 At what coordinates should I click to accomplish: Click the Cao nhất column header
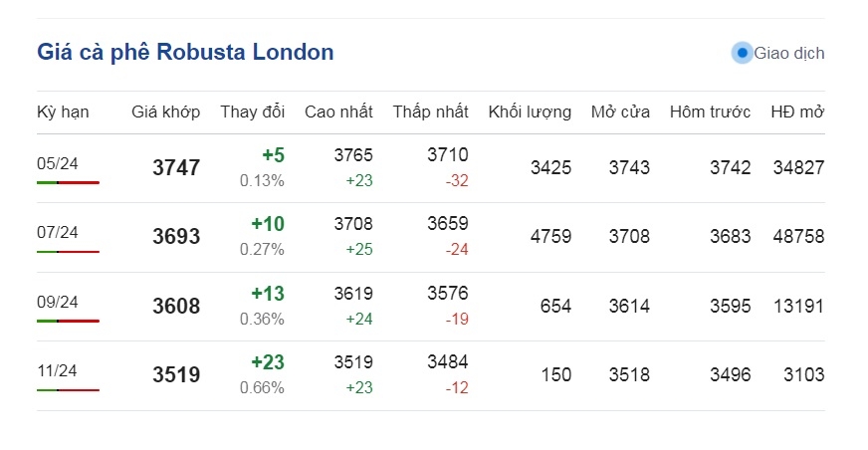(x=338, y=112)
